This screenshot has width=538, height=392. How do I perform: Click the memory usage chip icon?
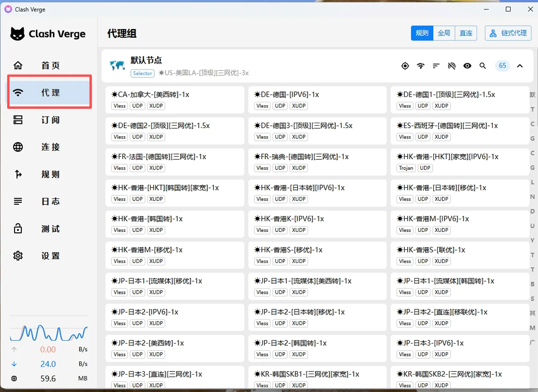[14, 378]
